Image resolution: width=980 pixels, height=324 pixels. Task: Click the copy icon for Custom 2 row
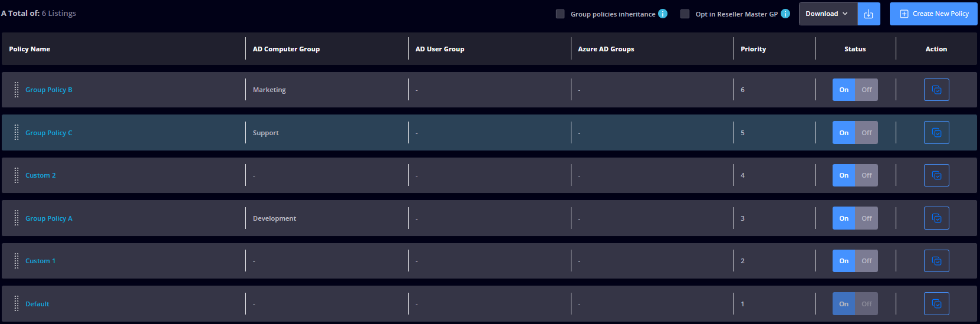click(x=936, y=175)
